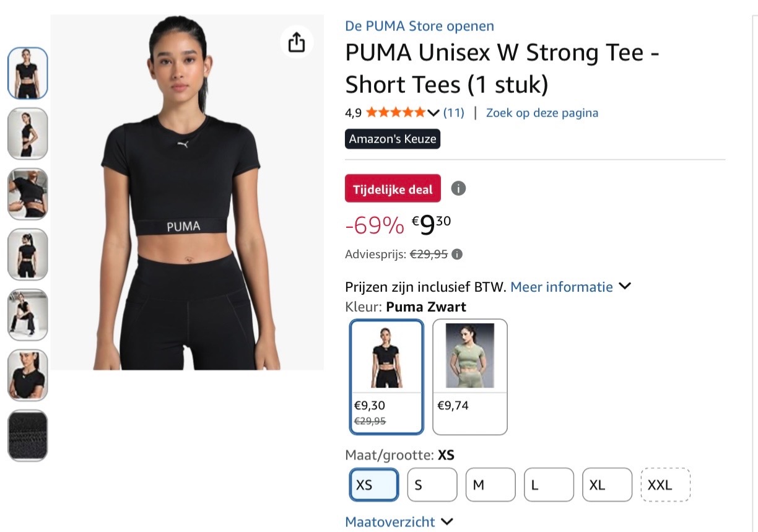Open the zipper detail thumbnail at sidebar bottom
758x532 pixels.
tap(27, 435)
